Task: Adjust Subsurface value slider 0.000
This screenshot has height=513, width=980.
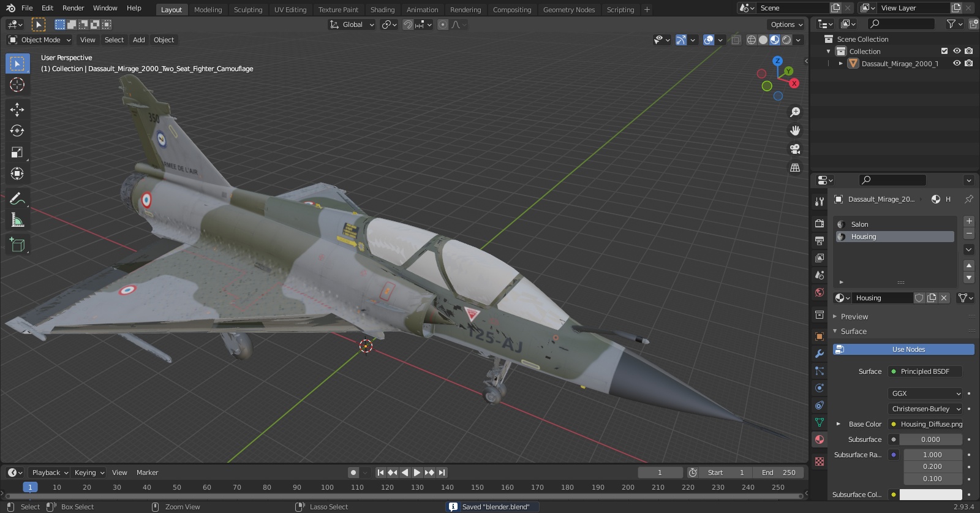Action: (930, 439)
